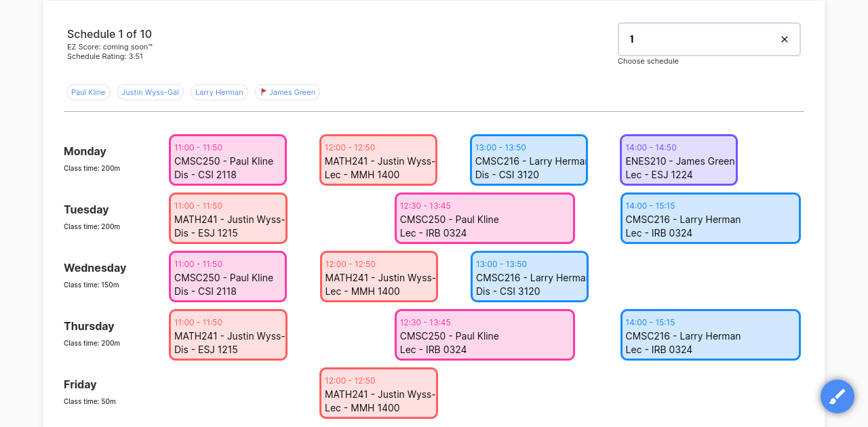Select Monday CMSC216 discussion block at 13:00
Viewport: 868px width, 427px height.
point(529,160)
